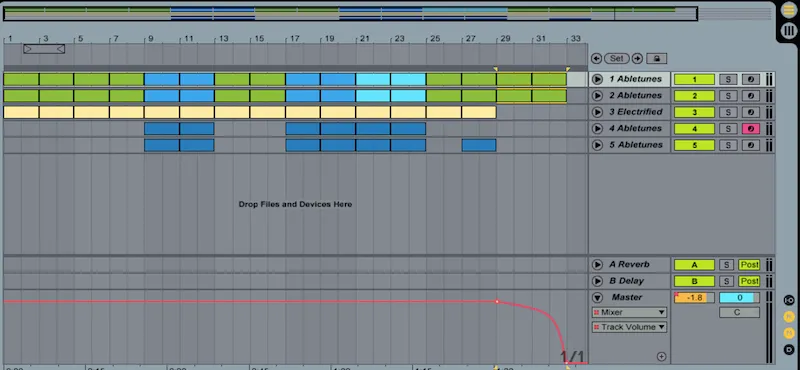Unfold track 5 Abletunes
The height and width of the screenshot is (370, 800).
[597, 145]
